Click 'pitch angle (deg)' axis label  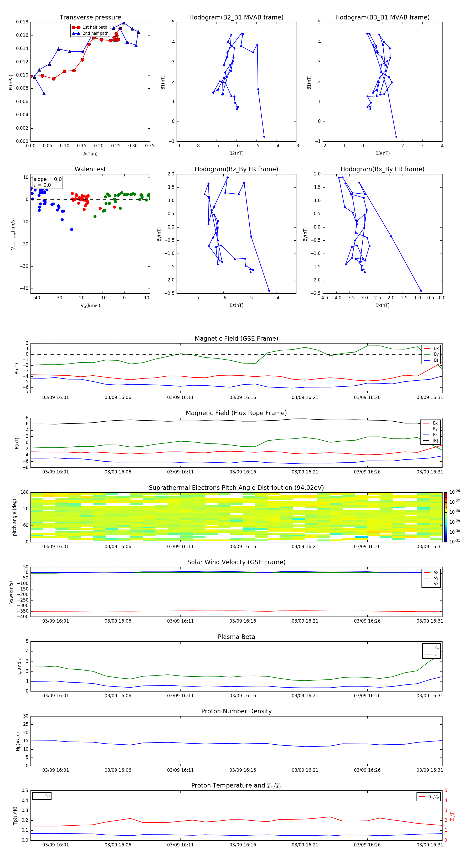[x=15, y=517]
